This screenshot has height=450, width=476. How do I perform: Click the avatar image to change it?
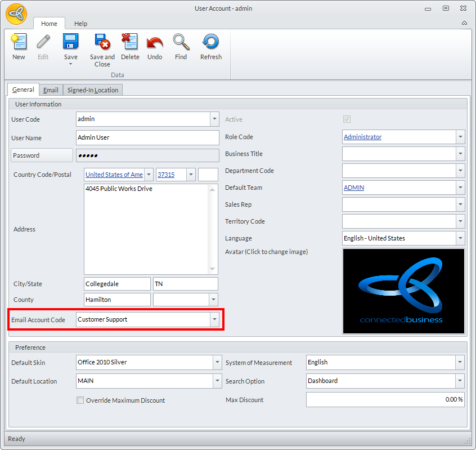click(x=403, y=291)
